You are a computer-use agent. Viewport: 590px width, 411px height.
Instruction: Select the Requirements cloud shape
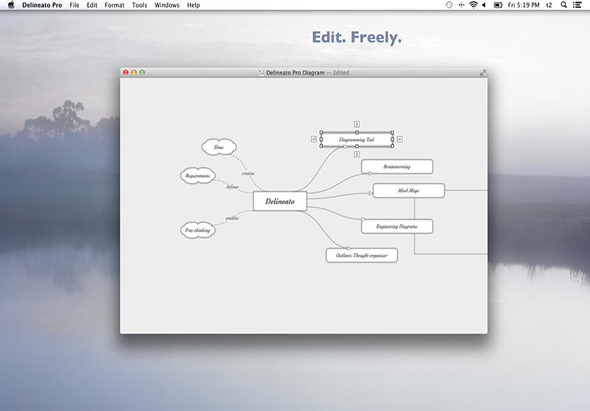pos(198,176)
